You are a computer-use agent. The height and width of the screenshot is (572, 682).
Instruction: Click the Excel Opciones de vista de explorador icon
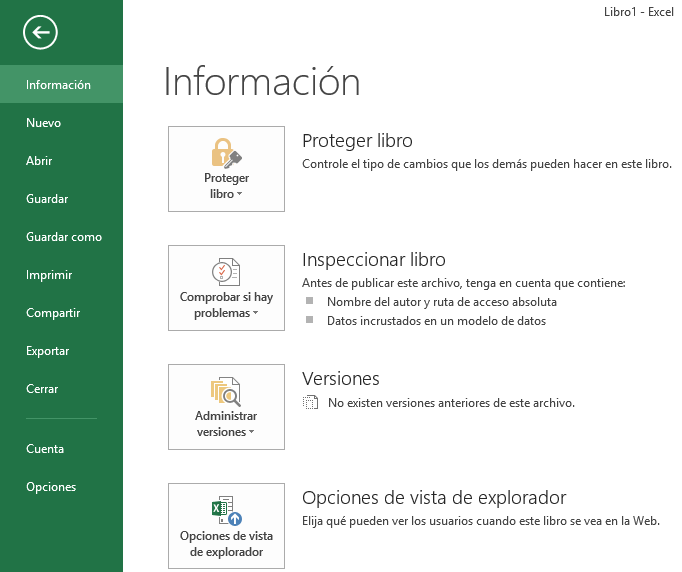(226, 510)
